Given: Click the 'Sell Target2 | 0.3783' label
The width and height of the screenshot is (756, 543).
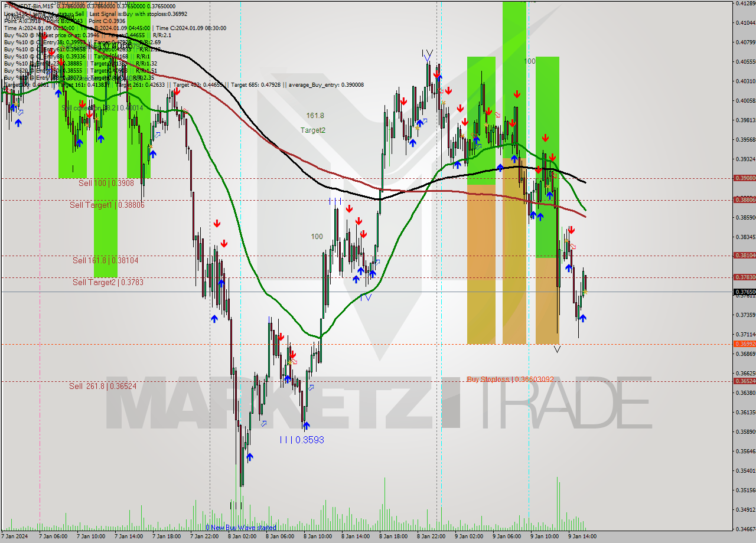Looking at the screenshot, I should click(108, 283).
